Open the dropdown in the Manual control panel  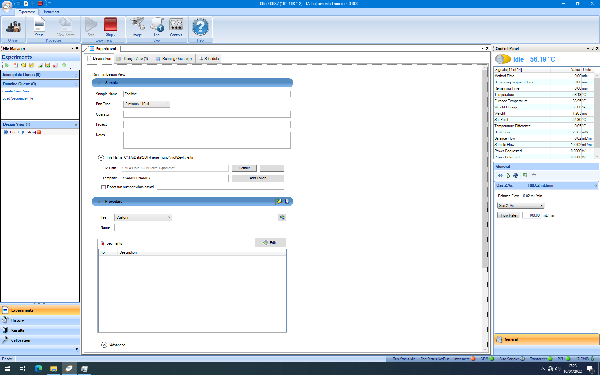(x=520, y=205)
